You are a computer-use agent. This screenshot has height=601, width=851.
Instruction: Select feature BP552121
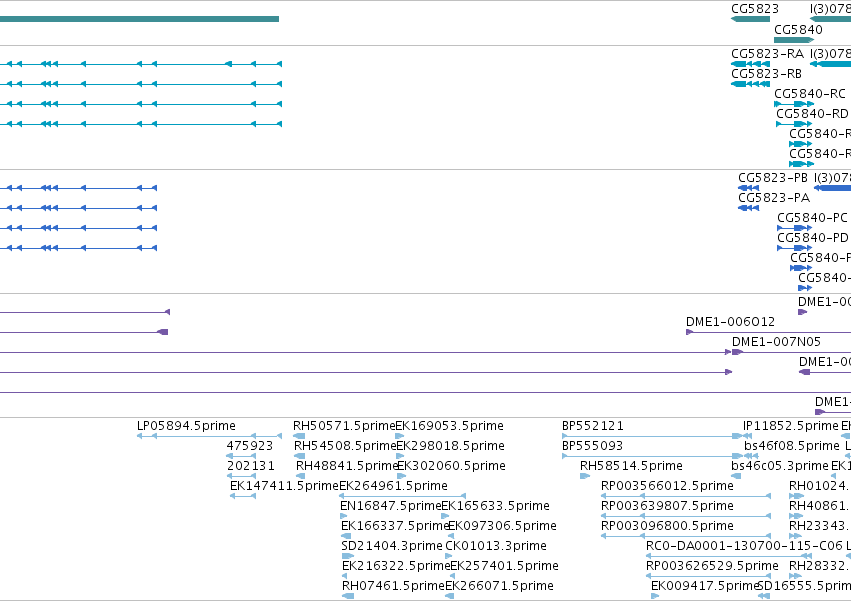point(593,426)
